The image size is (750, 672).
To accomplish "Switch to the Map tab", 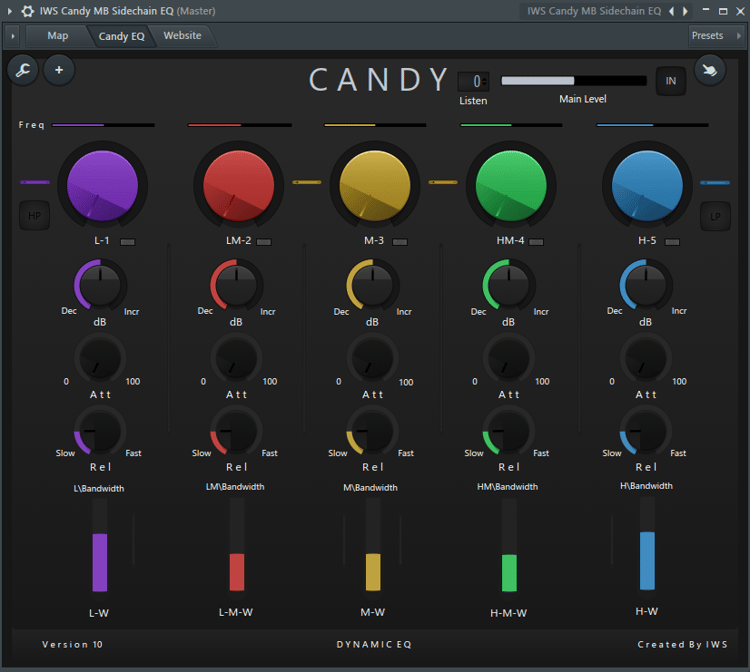I will (x=57, y=36).
